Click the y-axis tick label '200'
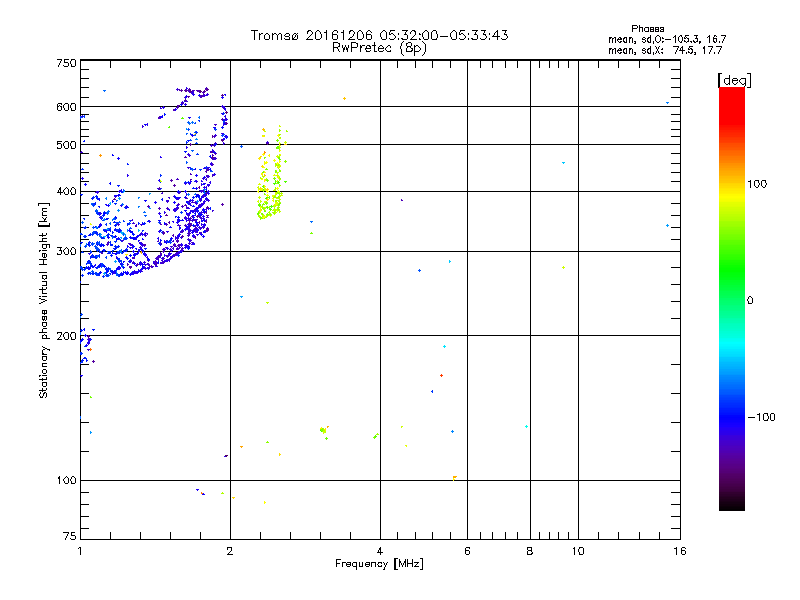The image size is (800, 600). click(66, 336)
